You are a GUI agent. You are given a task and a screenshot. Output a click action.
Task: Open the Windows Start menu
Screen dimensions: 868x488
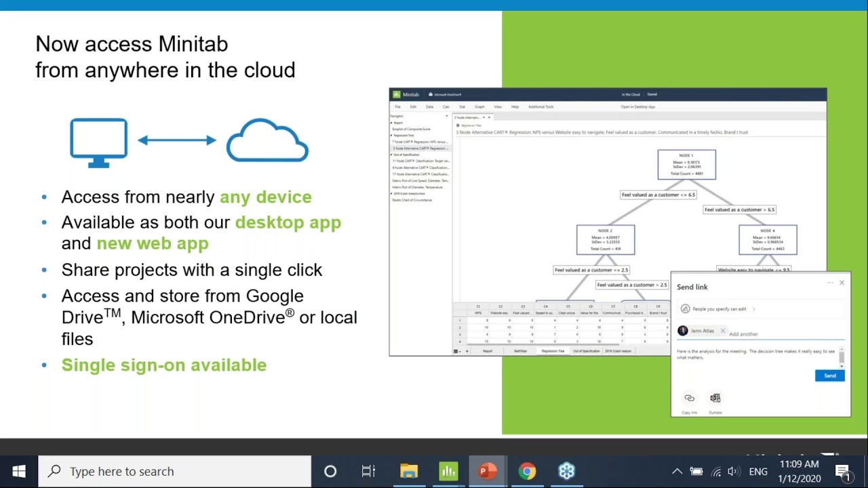pyautogui.click(x=18, y=471)
